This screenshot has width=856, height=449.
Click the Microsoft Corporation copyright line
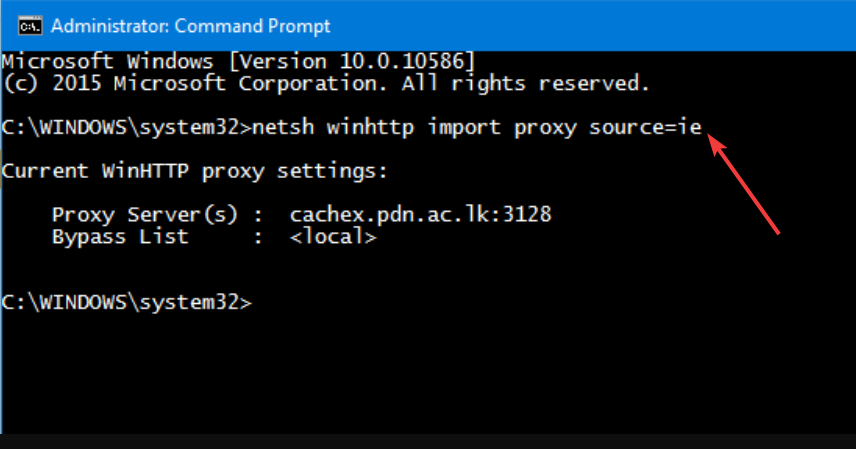326,84
